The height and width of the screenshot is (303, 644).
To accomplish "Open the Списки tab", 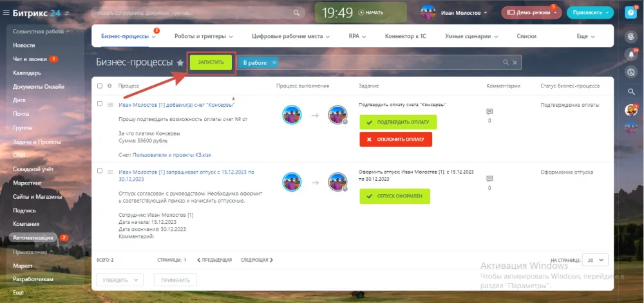I will coord(527,37).
